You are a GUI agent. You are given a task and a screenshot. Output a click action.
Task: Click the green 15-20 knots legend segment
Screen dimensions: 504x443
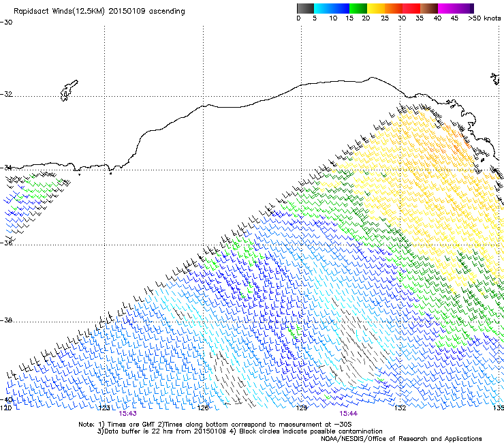(358, 8)
